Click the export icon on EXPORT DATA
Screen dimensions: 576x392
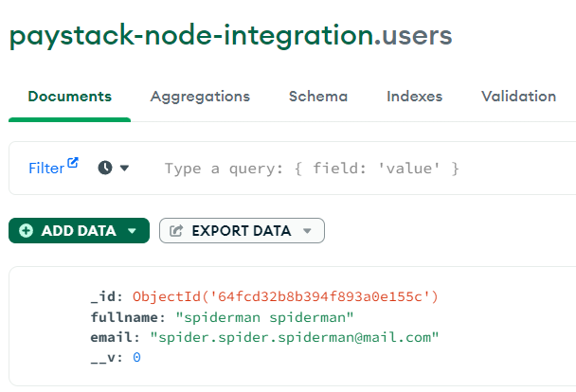176,231
